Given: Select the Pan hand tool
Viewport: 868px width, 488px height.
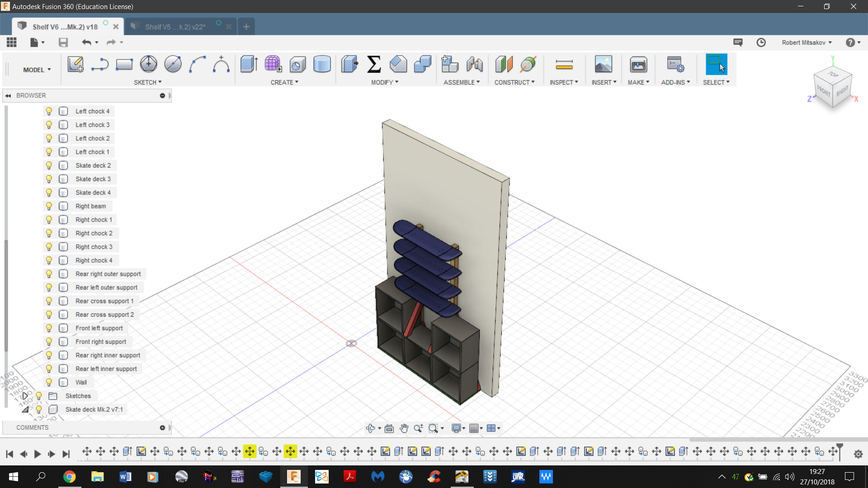Looking at the screenshot, I should [404, 428].
